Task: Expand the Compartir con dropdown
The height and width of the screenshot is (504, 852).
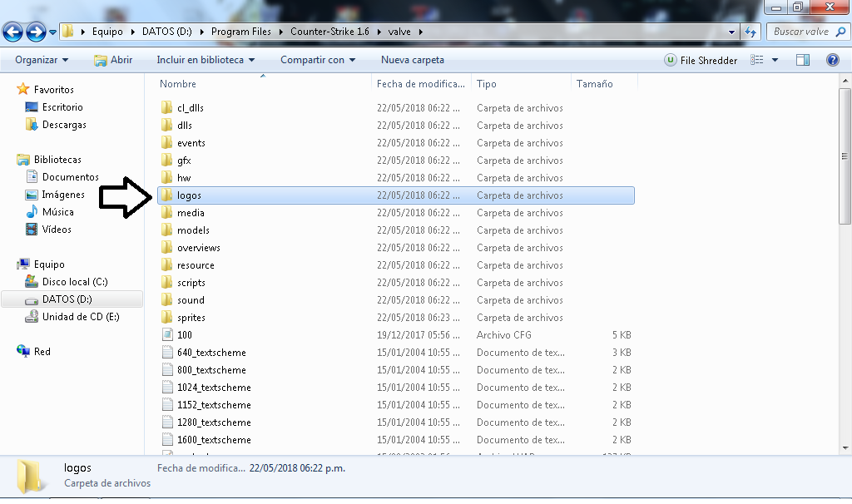Action: pos(318,60)
